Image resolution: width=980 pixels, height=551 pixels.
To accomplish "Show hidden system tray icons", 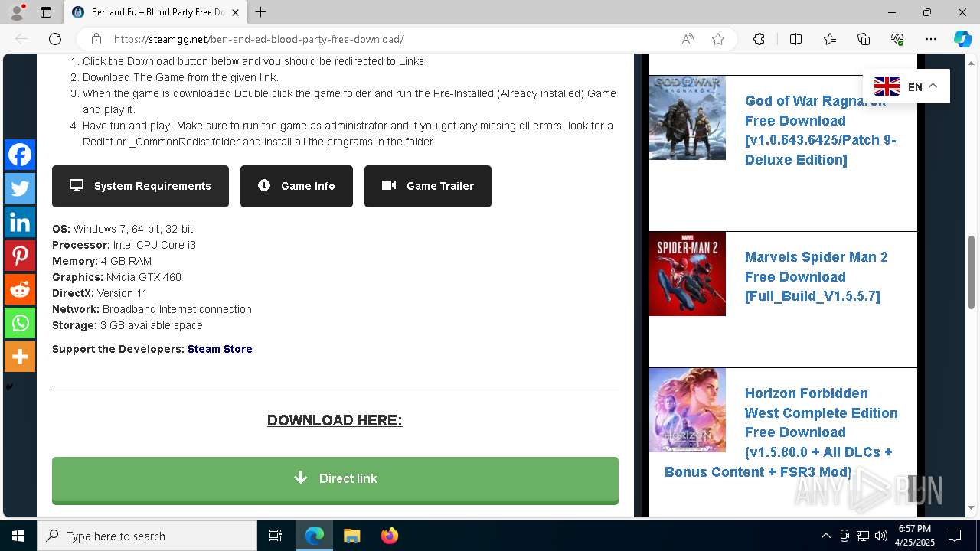I will 825,536.
